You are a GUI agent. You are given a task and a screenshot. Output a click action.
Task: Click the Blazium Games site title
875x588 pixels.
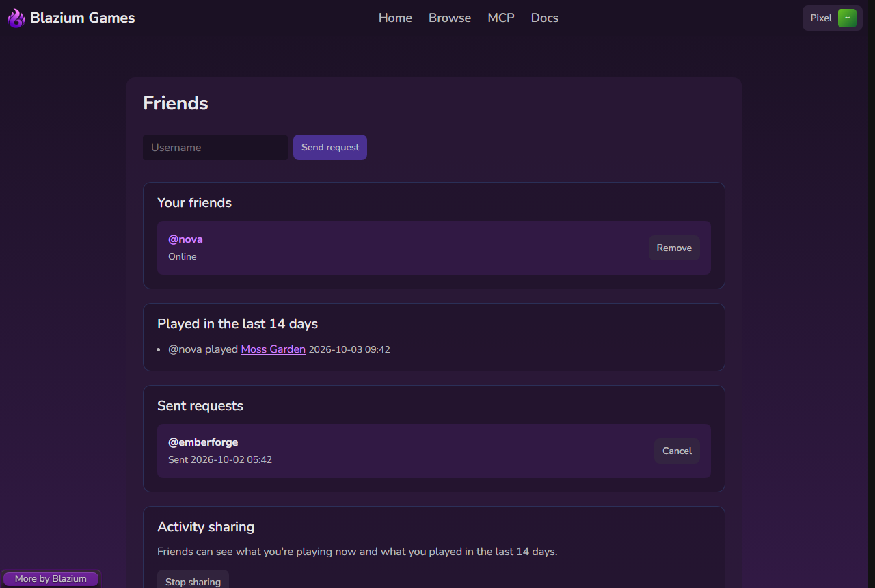[83, 18]
